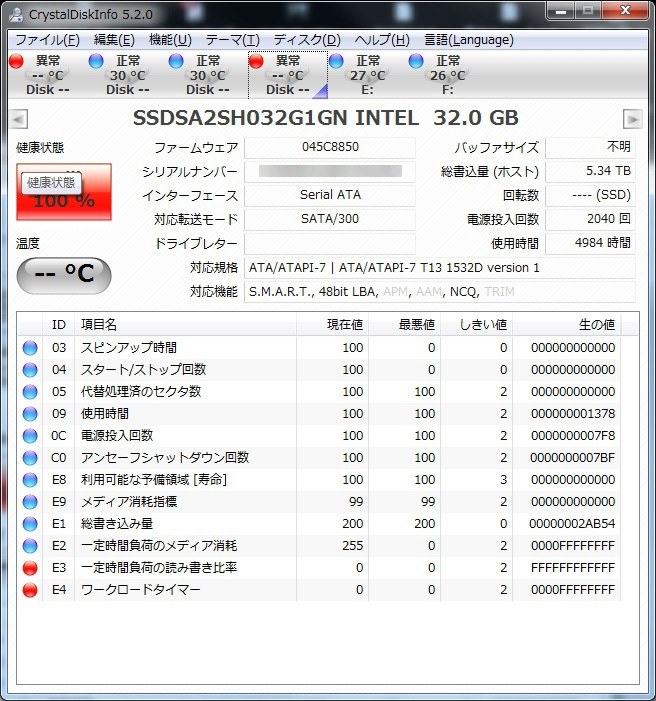Image resolution: width=656 pixels, height=701 pixels.
Task: Select raw value 000000001378
Action: pyautogui.click(x=573, y=414)
